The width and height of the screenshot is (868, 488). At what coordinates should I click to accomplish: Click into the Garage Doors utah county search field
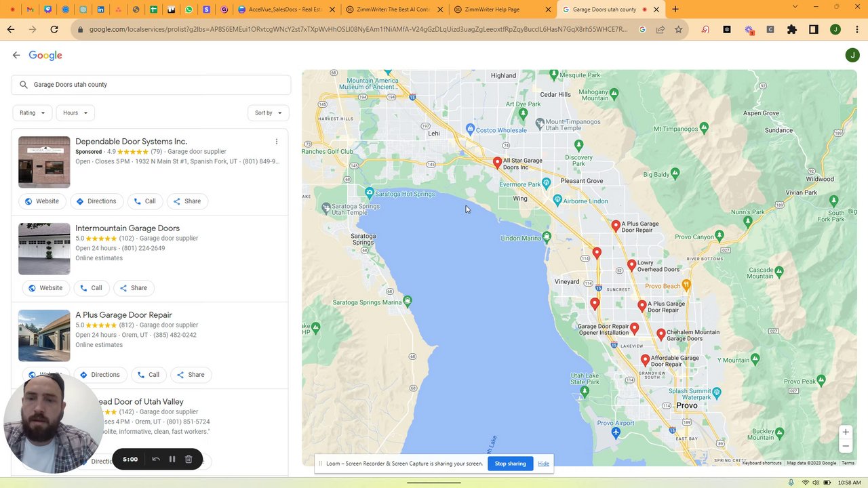pos(151,85)
